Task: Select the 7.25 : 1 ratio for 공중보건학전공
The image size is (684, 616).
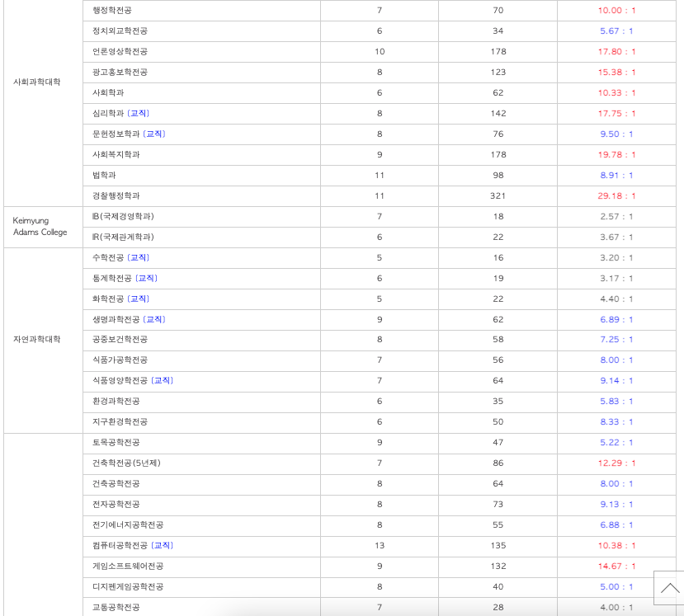Action: 616,339
